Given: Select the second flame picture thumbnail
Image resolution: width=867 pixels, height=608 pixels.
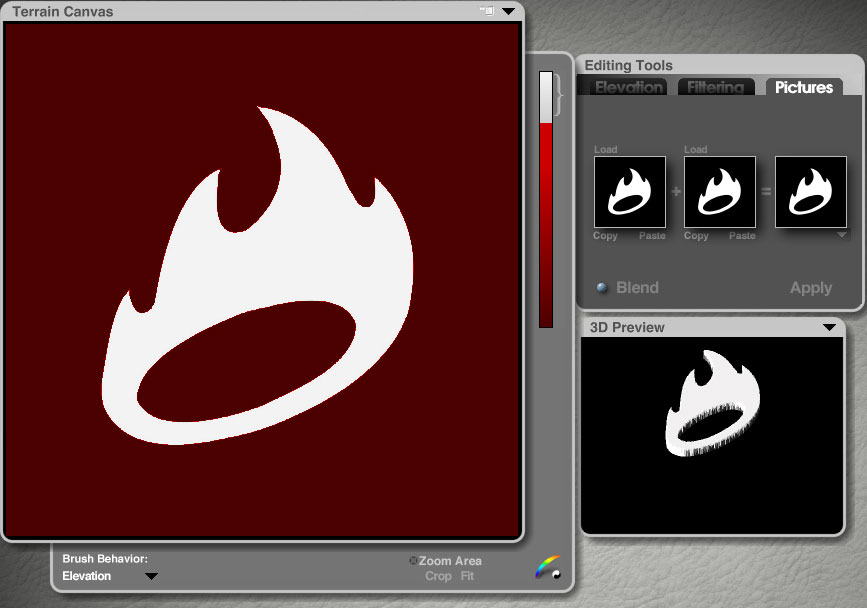Looking at the screenshot, I should 720,192.
